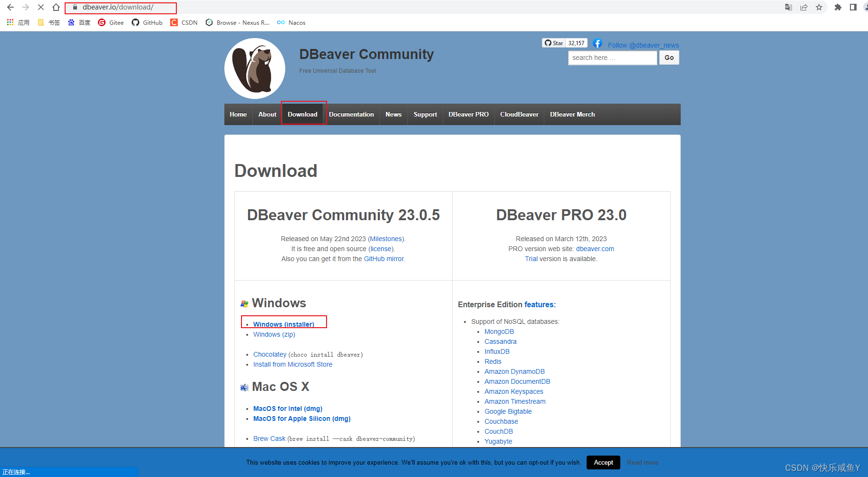
Task: Open the Cassandra link
Action: (501, 341)
